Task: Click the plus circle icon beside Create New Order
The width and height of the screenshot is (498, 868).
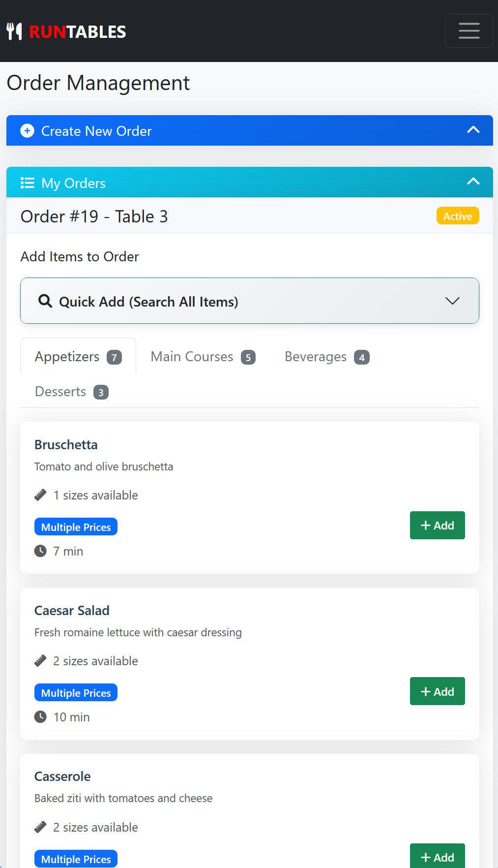Action: 27,131
